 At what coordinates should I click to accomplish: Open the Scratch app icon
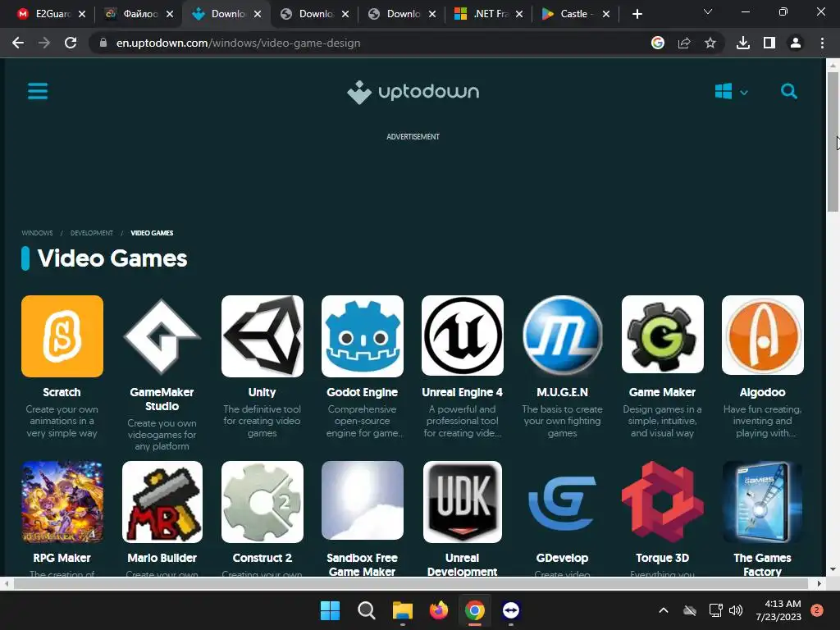(x=62, y=336)
